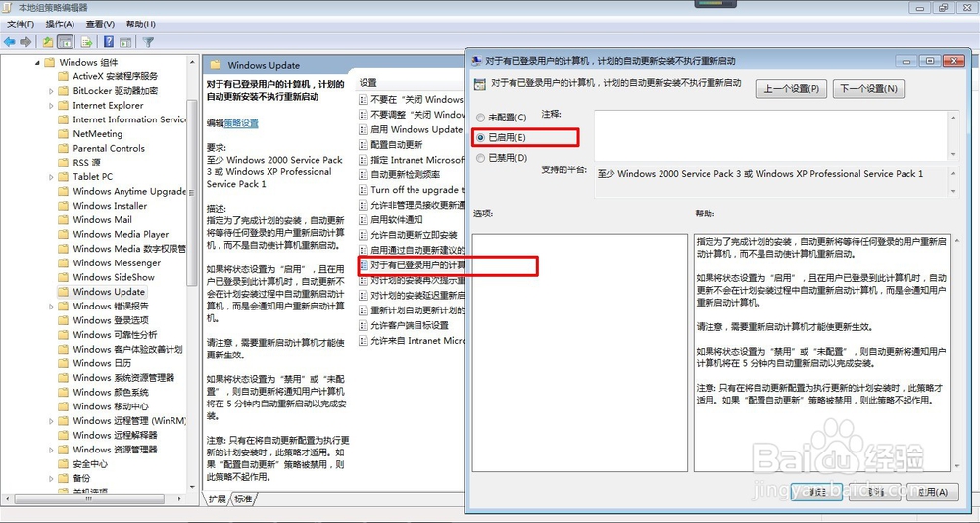Open the 帮助(H) menu
980x523 pixels.
140,24
